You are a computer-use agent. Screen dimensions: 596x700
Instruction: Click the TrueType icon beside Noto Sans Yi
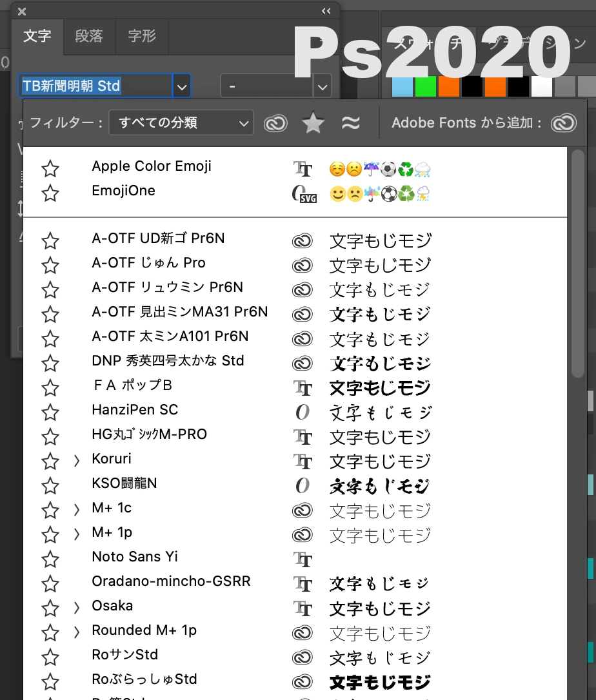pyautogui.click(x=303, y=559)
